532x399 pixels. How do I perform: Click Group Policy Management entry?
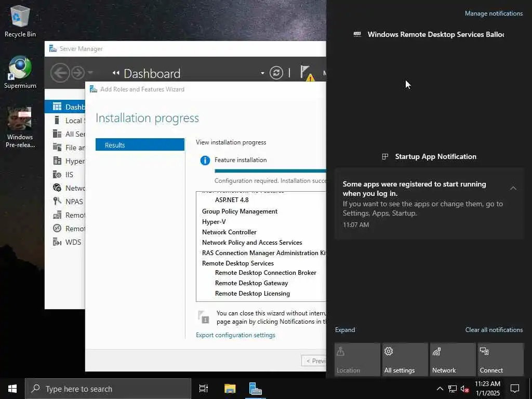pos(240,211)
